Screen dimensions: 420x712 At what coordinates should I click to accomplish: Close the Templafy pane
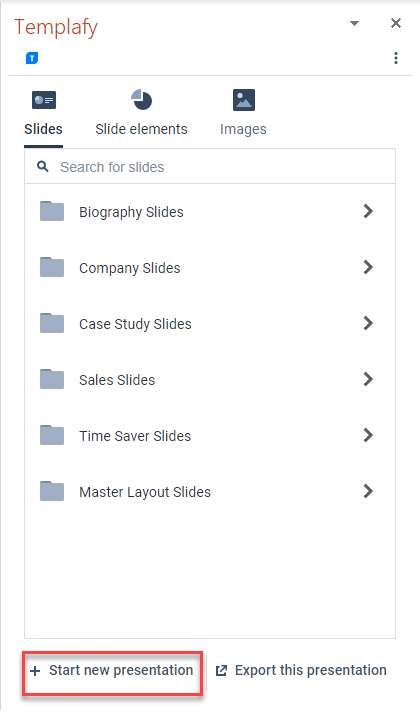click(x=396, y=23)
